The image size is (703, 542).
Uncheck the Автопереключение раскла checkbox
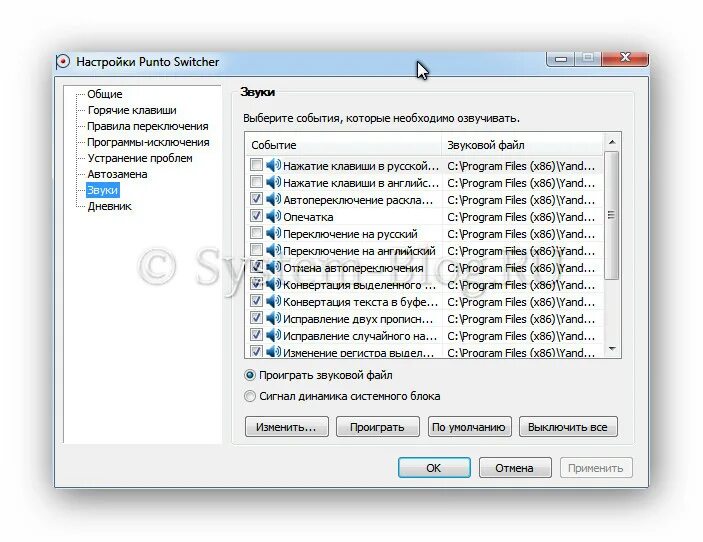point(256,199)
